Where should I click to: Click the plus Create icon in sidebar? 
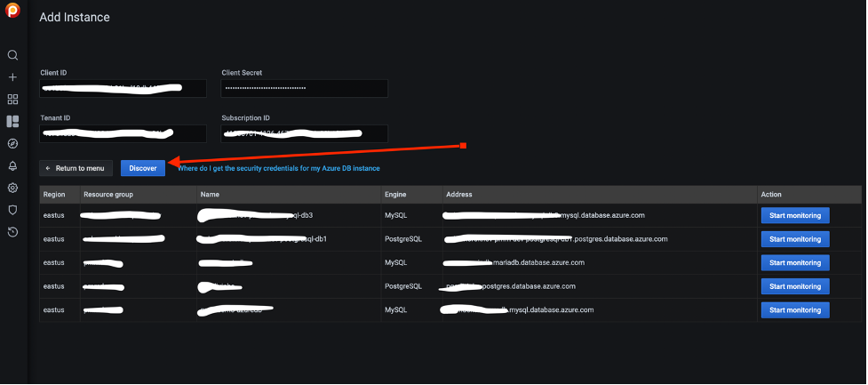(x=12, y=77)
